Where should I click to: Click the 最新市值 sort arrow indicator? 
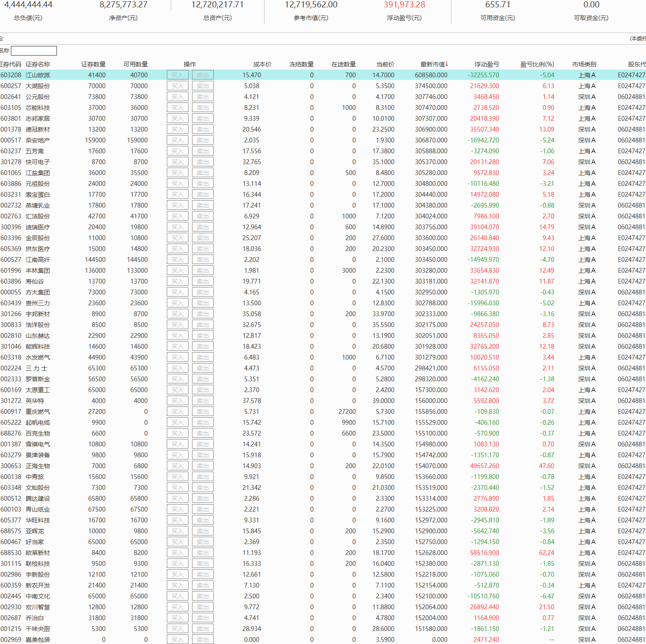point(447,64)
